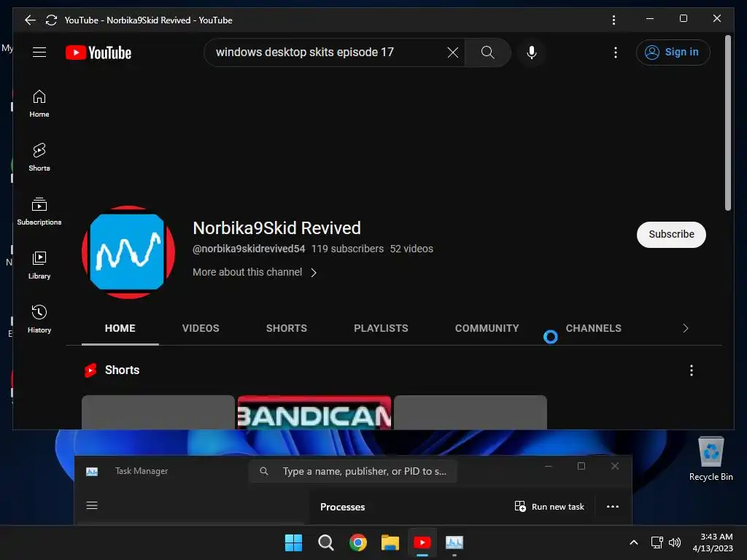This screenshot has width=747, height=560.
Task: Run the search with magnifier button
Action: point(487,52)
